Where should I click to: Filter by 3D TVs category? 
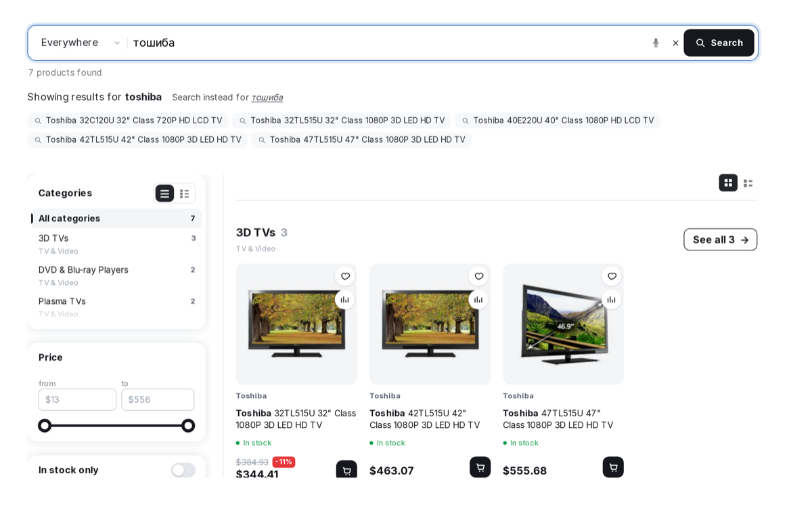[x=116, y=244]
